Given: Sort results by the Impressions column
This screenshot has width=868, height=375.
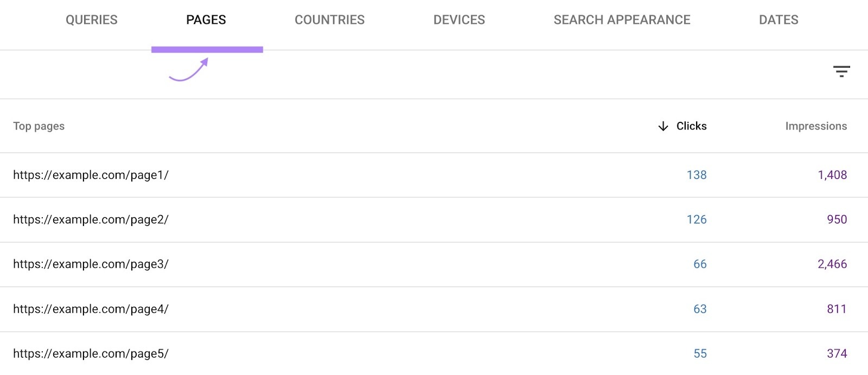Looking at the screenshot, I should click(x=816, y=126).
